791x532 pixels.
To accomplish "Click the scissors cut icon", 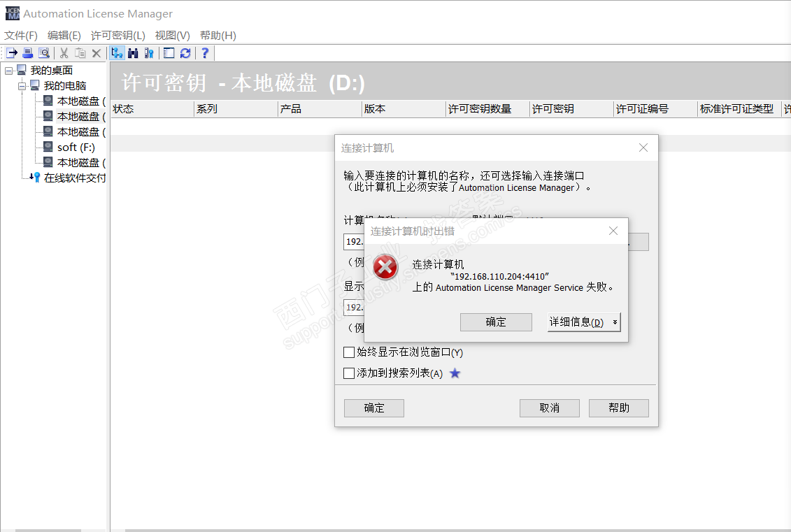I will coord(64,53).
